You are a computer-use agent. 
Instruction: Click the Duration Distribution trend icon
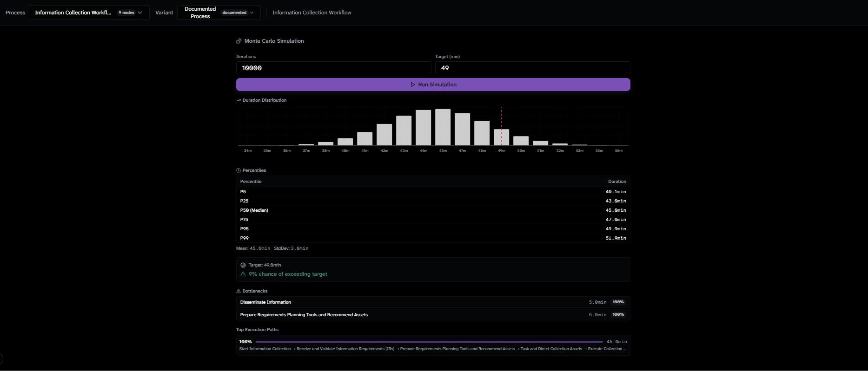click(239, 100)
